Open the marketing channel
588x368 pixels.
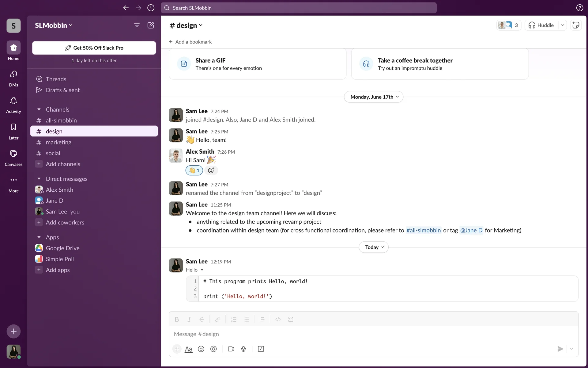[58, 142]
